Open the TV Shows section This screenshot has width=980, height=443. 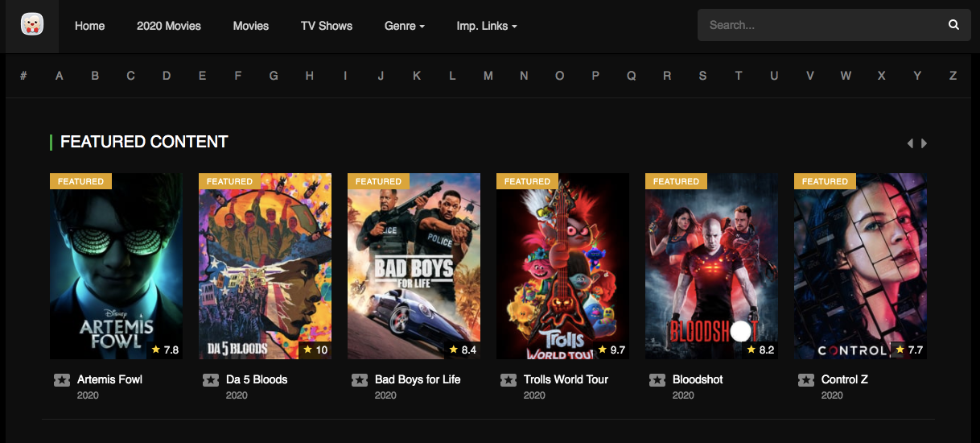point(327,26)
